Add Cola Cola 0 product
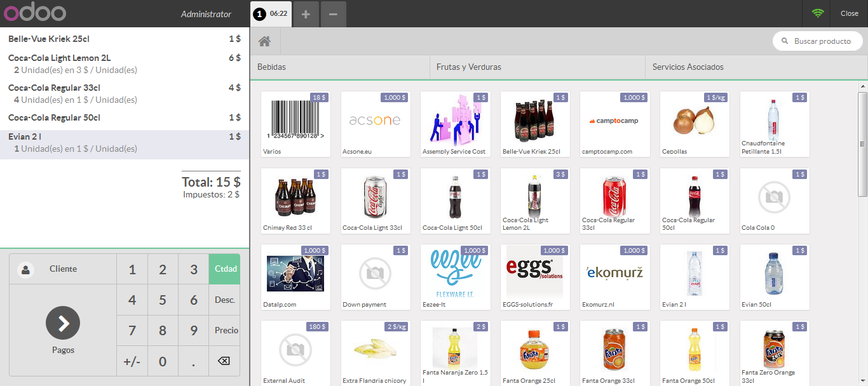Image resolution: width=868 pixels, height=386 pixels. [775, 201]
